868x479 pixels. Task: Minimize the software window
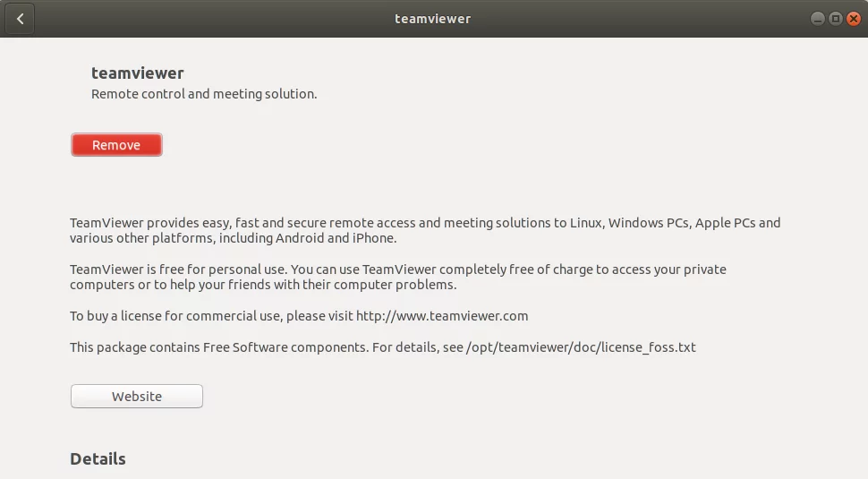coord(818,19)
